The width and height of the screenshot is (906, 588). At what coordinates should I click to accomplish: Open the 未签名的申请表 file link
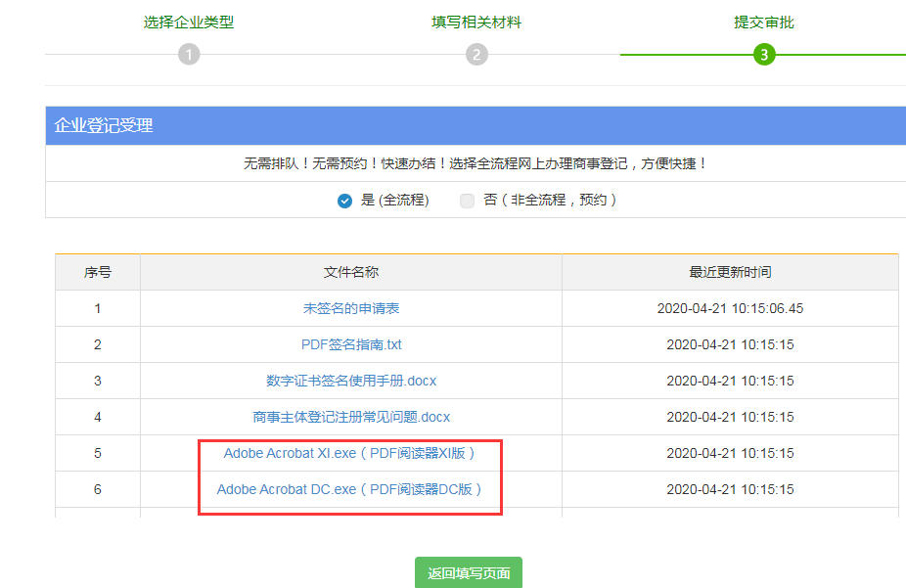(351, 308)
